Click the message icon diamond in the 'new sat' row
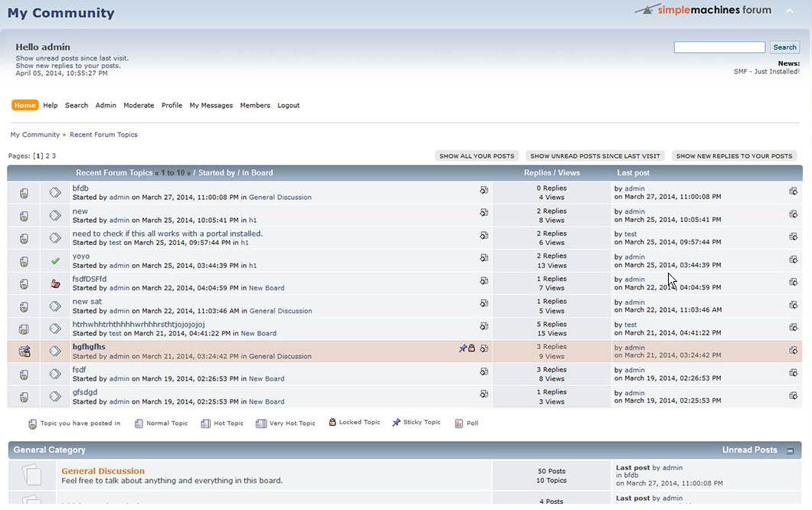The image size is (812, 510). pyautogui.click(x=55, y=306)
